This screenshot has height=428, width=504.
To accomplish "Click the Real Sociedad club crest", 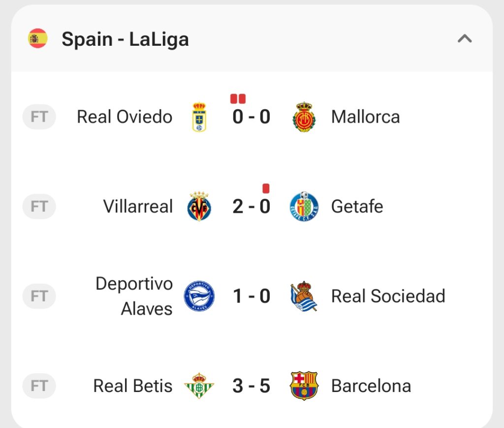I will (304, 296).
